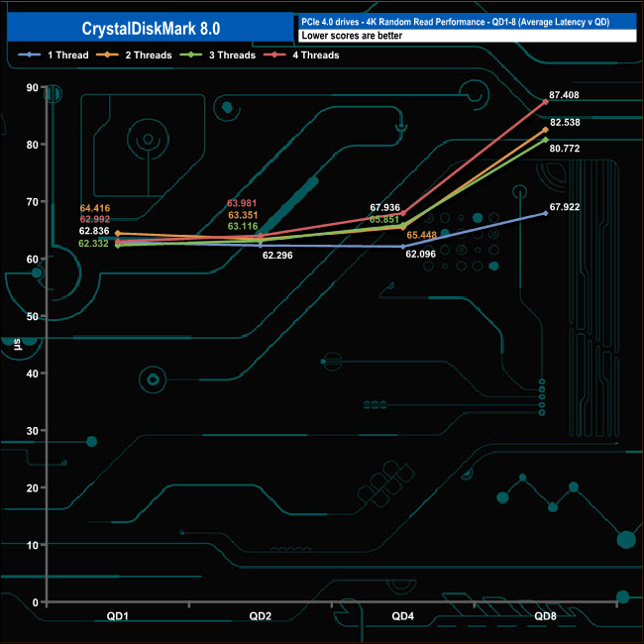Click the 2 Threads point at QD1
Screen dimensions: 644x644
tap(118, 233)
